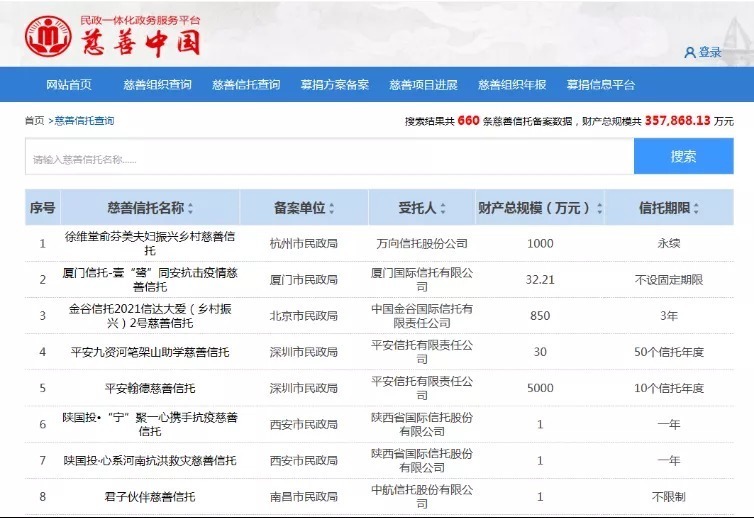The height and width of the screenshot is (518, 754).
Task: Open the 募捐方案备案 nav item
Action: pos(335,85)
